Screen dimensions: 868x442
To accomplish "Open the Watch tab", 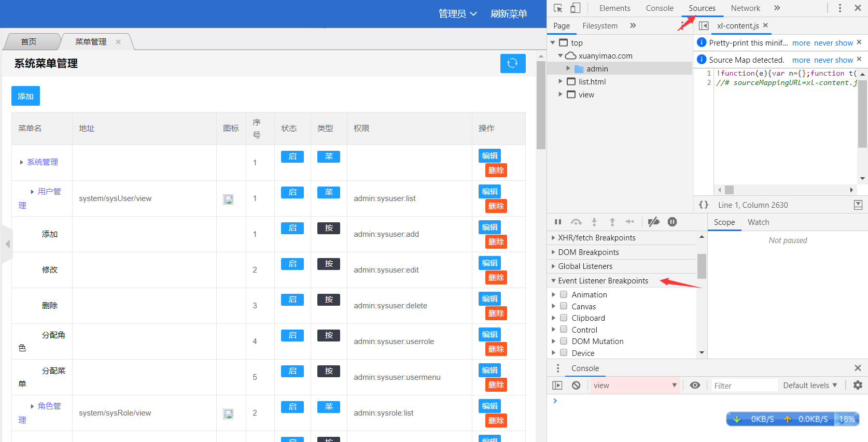I will click(x=758, y=222).
